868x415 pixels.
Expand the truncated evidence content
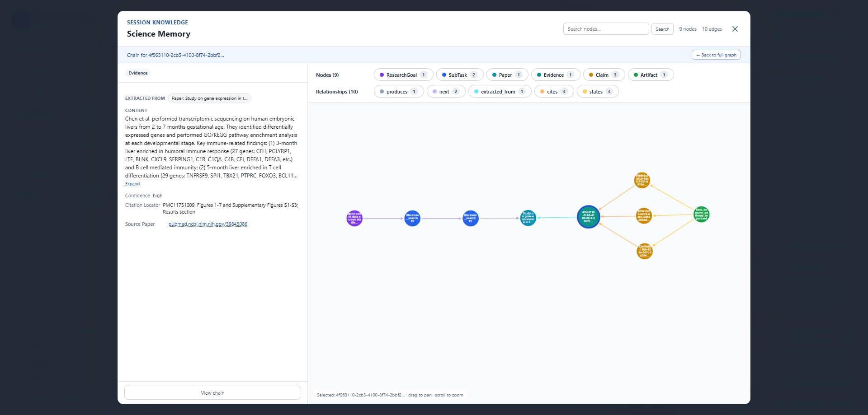[x=132, y=184]
